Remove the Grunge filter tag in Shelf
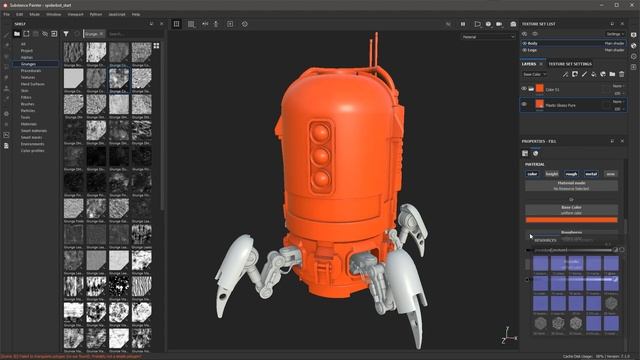This screenshot has height=360, width=640. point(101,34)
